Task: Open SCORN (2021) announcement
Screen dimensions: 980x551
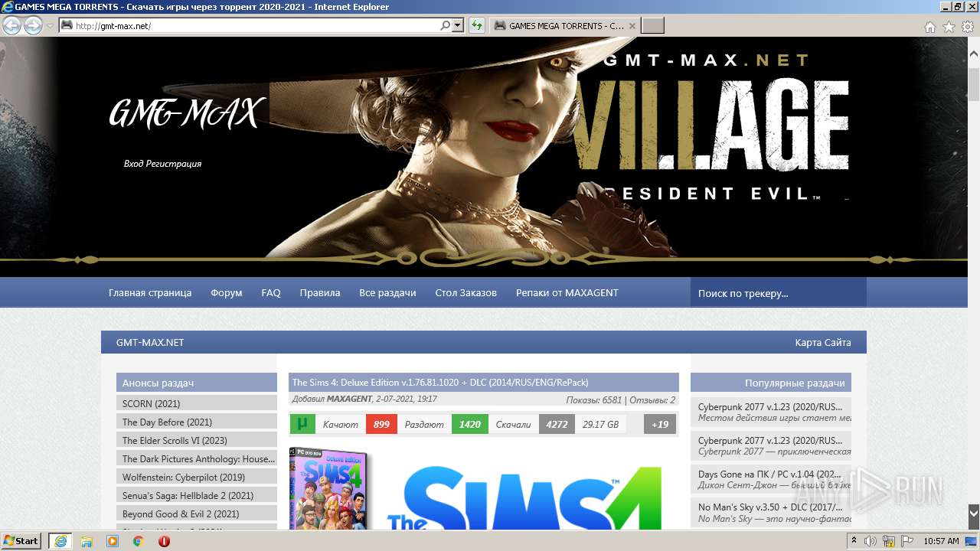Action: pyautogui.click(x=197, y=403)
